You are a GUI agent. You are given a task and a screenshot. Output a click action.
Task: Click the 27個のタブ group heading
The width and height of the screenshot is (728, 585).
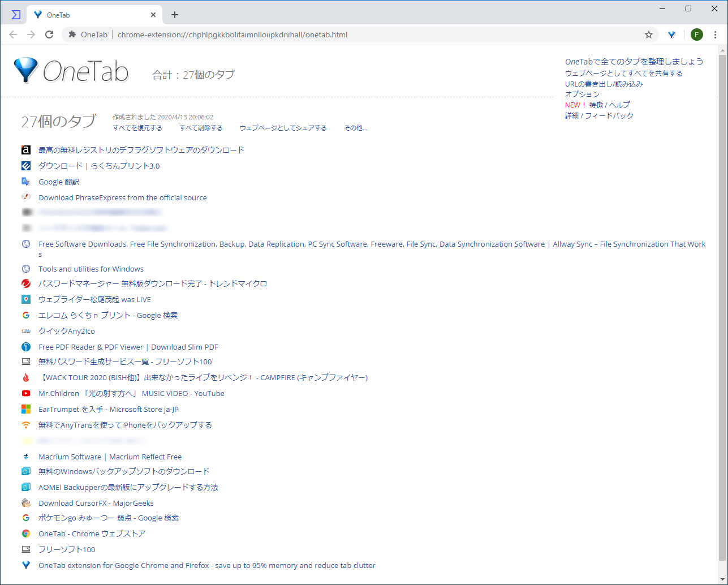tap(59, 122)
